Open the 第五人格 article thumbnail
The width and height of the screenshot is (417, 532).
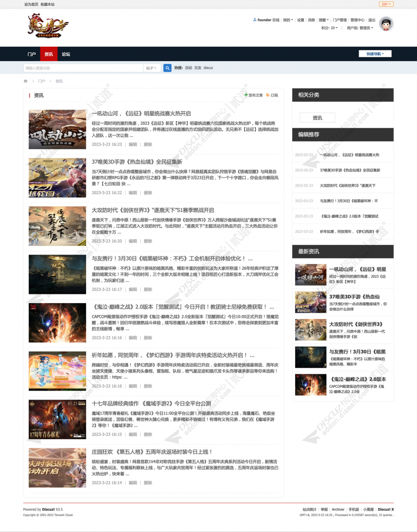(57, 468)
